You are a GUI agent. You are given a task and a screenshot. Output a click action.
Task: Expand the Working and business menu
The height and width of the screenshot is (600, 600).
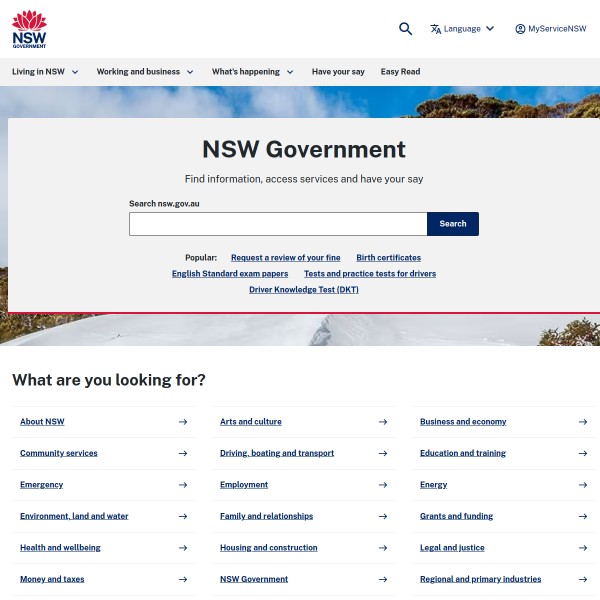(x=145, y=72)
